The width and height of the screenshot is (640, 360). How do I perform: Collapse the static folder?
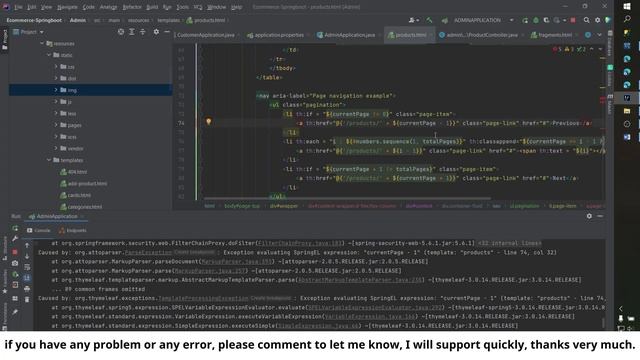point(49,55)
